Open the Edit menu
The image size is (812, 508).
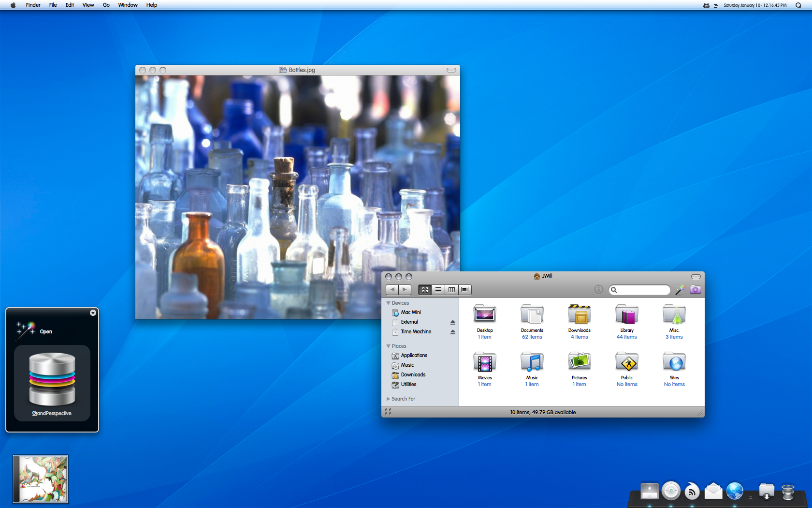coord(70,5)
